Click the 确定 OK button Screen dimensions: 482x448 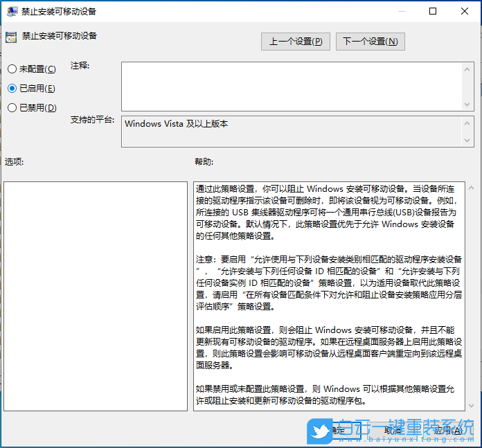(337, 431)
